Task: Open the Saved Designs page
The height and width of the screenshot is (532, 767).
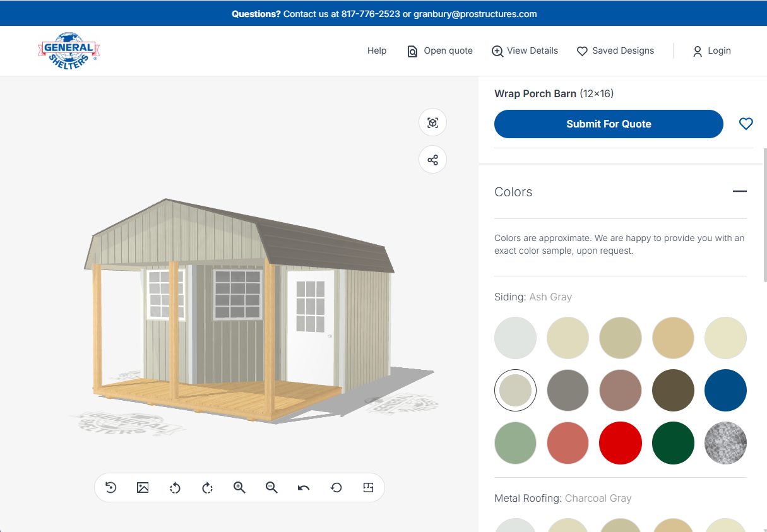Action: (615, 50)
